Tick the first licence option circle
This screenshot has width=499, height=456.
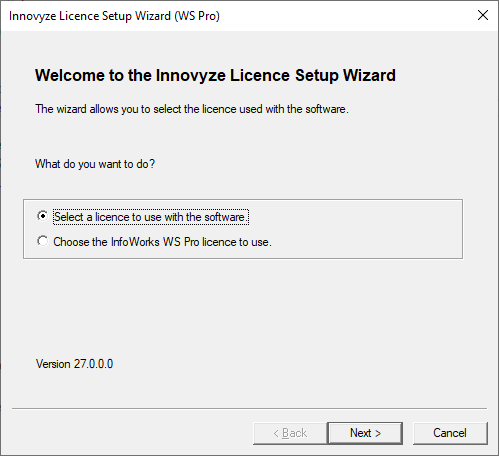point(43,216)
